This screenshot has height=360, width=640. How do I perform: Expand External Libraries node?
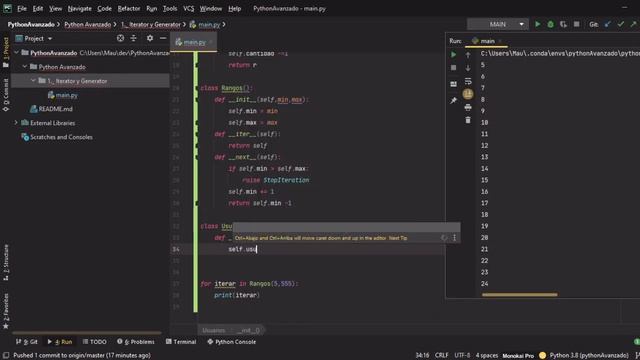(16, 122)
